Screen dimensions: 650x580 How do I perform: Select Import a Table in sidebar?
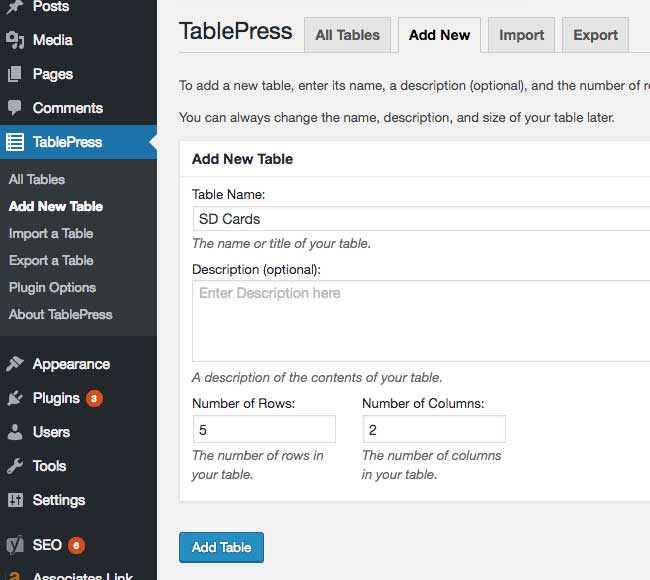[x=51, y=233]
